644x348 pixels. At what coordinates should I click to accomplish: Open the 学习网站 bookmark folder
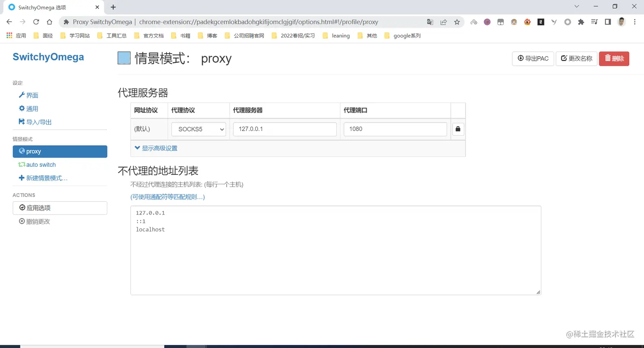75,36
